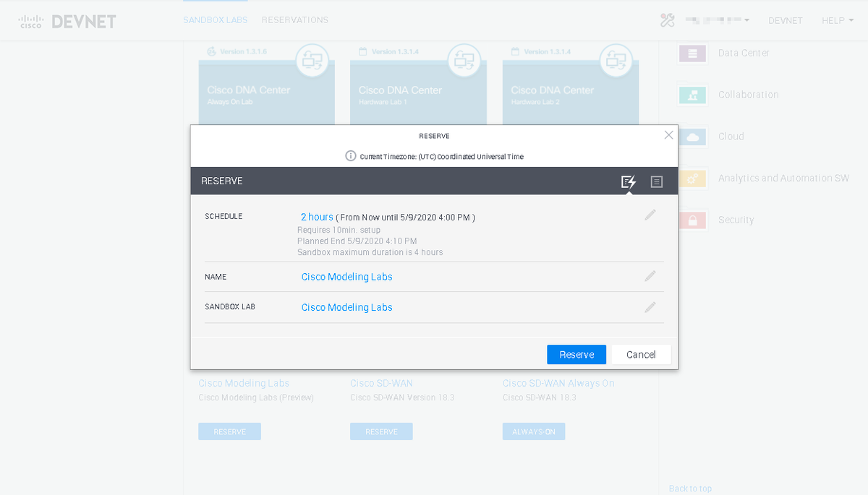
Task: Click Reserve under Cisco SD-WAN card
Action: 381,431
